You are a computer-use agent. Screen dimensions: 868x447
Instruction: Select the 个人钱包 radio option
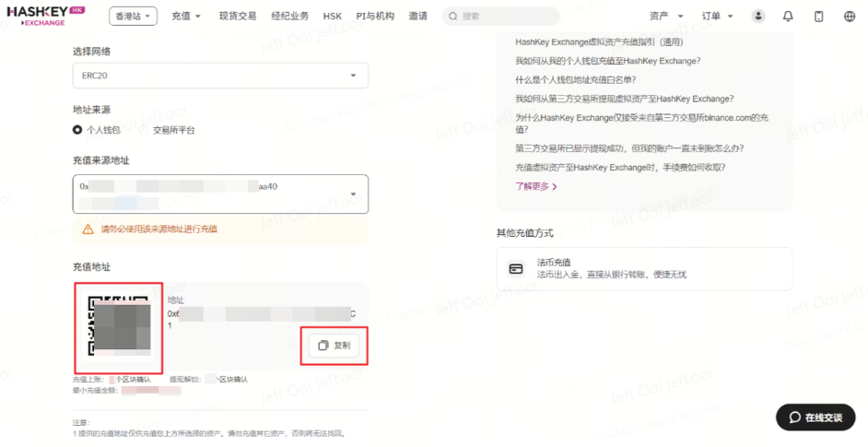click(78, 130)
